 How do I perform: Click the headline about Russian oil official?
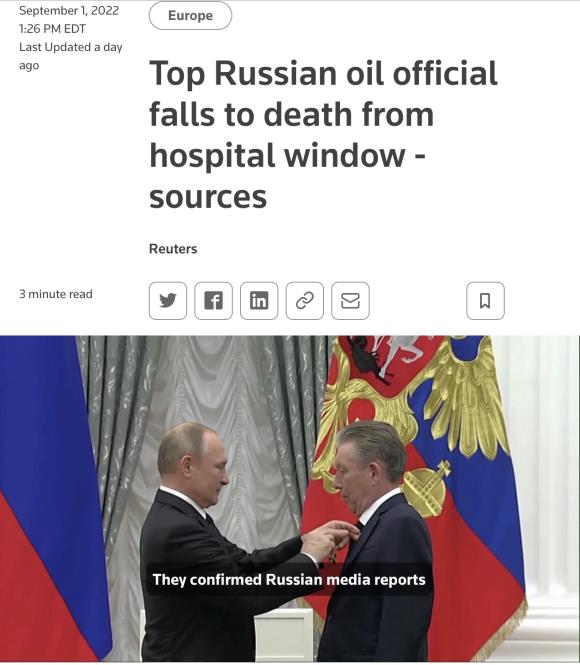pos(323,134)
